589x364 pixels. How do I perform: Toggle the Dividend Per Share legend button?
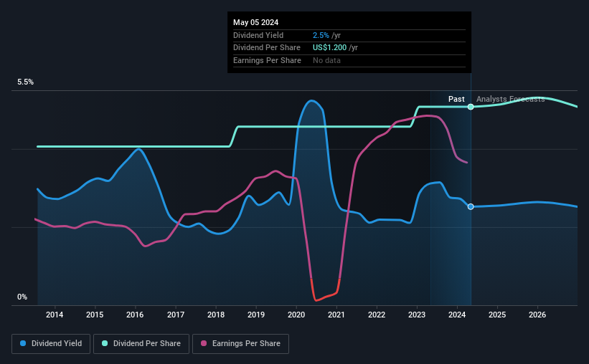(141, 344)
